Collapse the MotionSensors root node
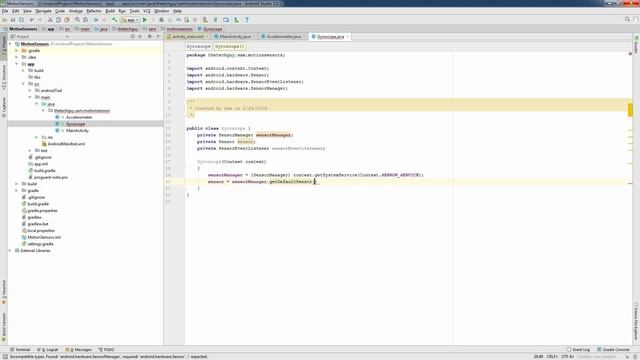 pos(11,44)
